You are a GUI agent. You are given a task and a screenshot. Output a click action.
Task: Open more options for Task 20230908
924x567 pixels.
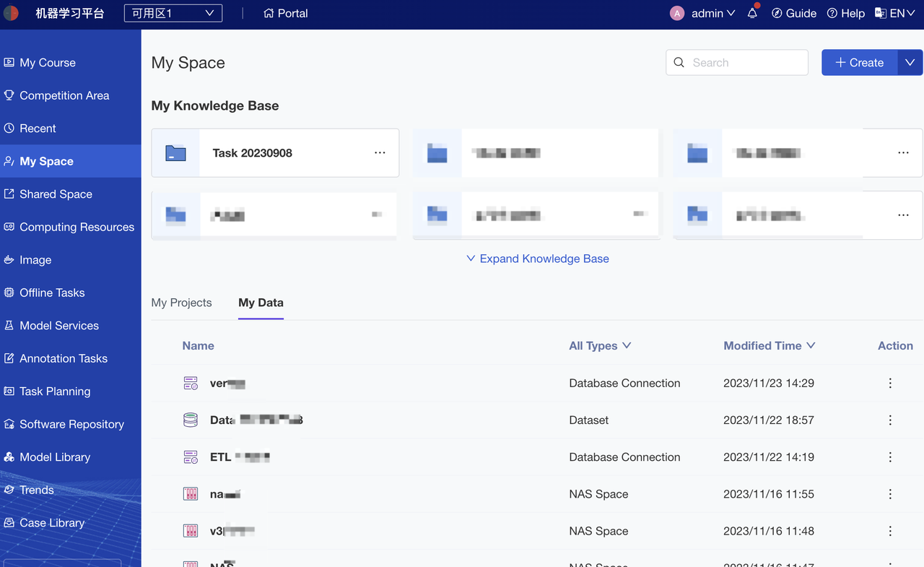380,153
